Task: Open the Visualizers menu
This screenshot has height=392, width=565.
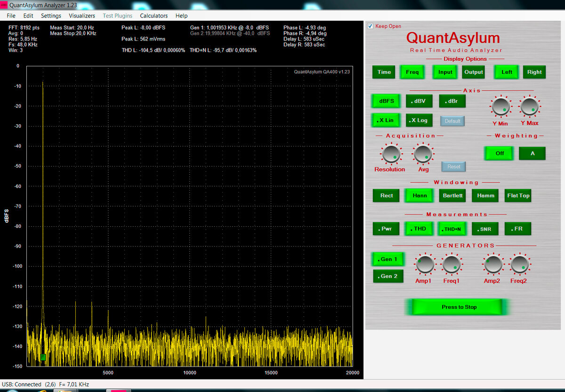Action: (x=82, y=16)
